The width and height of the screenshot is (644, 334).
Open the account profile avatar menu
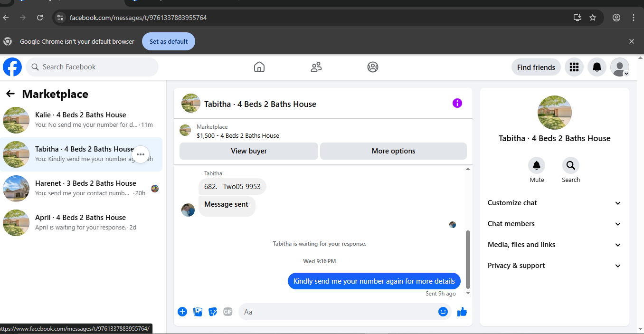tap(620, 67)
